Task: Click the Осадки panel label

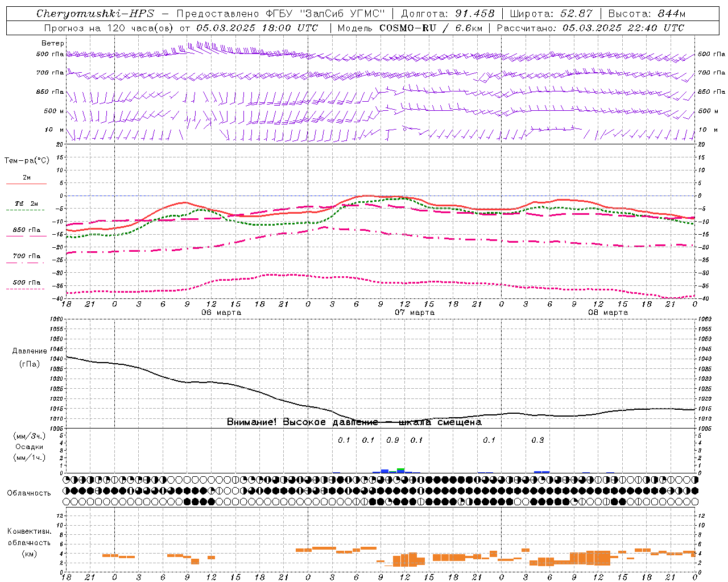Action: pyautogui.click(x=30, y=447)
